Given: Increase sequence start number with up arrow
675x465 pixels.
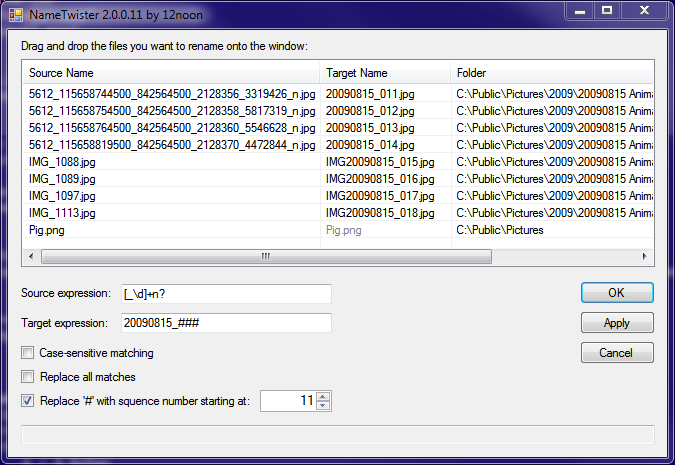Looking at the screenshot, I should pyautogui.click(x=322, y=396).
